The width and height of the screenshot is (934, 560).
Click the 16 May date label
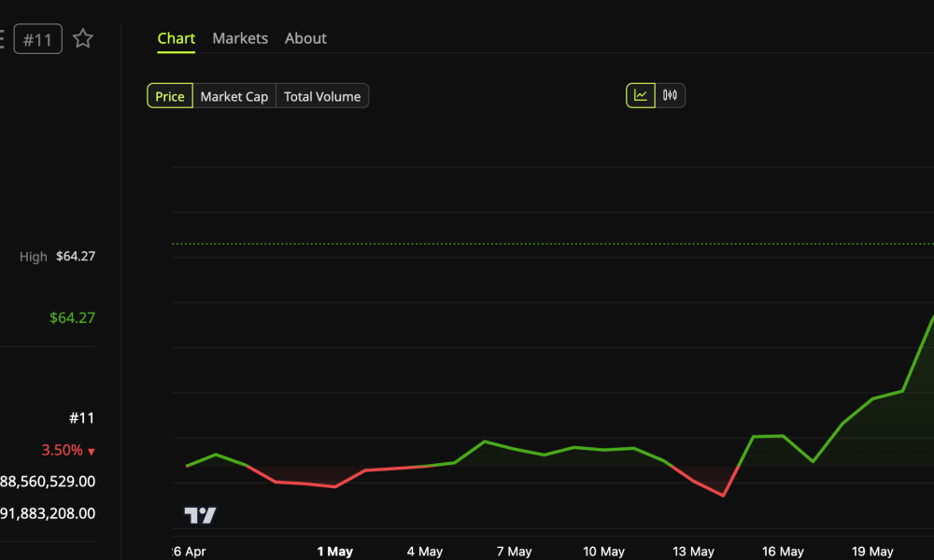click(783, 552)
